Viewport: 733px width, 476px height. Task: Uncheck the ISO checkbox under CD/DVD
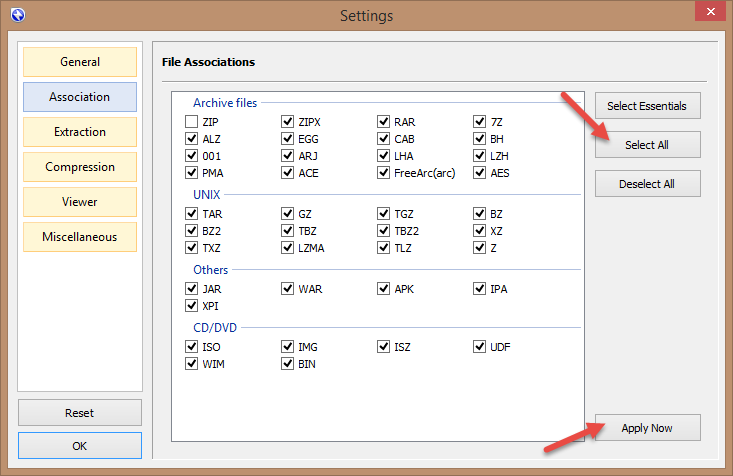pyautogui.click(x=191, y=347)
